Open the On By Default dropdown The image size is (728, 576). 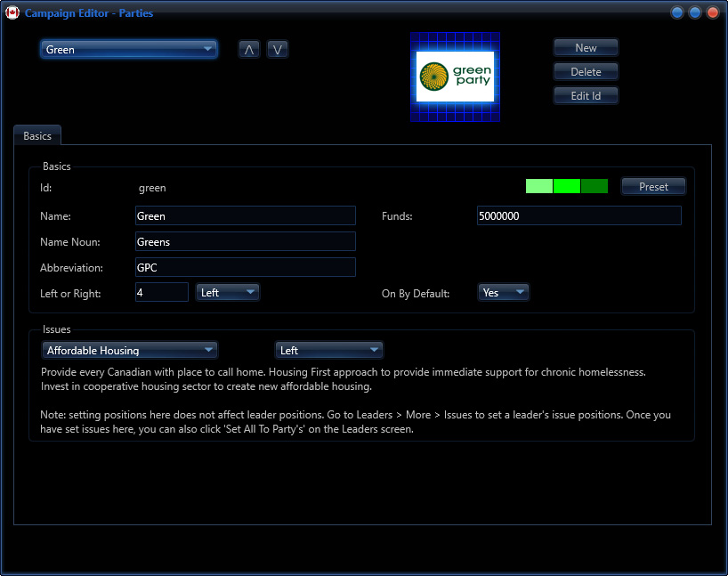coord(504,292)
